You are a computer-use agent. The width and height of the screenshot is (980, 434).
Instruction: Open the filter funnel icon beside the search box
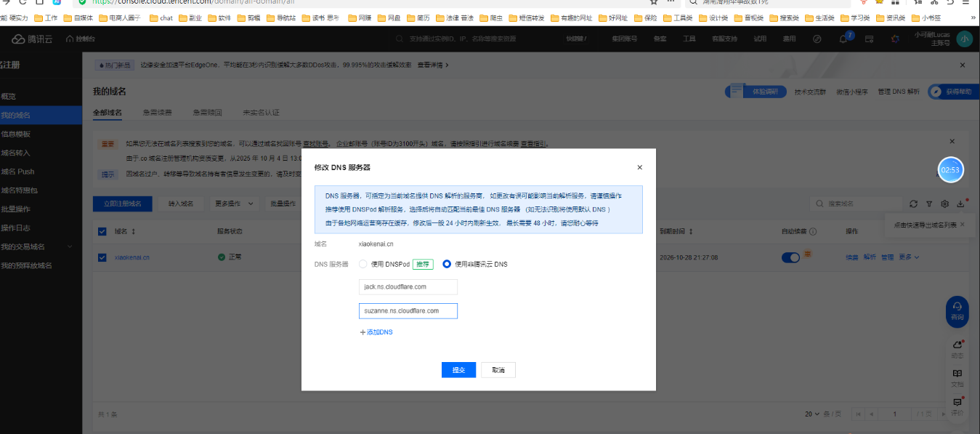tap(929, 204)
